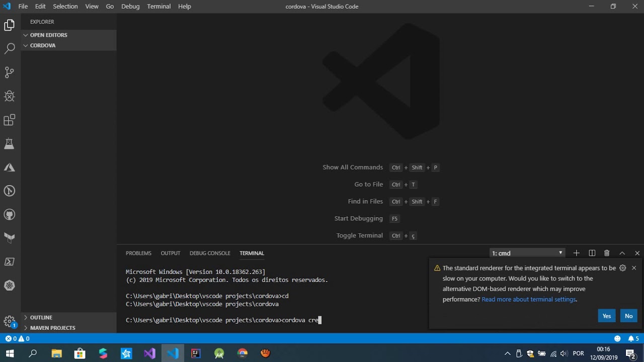Open Read more about terminal settings link
Viewport: 644px width, 362px height.
(529, 299)
